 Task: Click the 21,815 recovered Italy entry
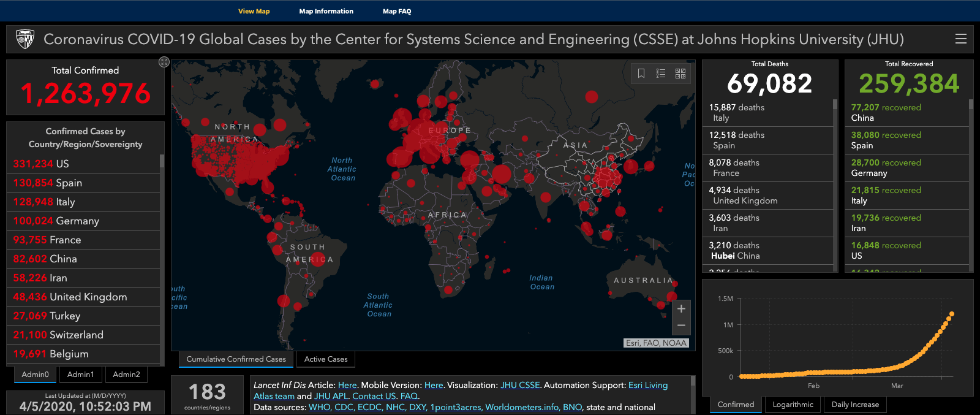tap(907, 196)
